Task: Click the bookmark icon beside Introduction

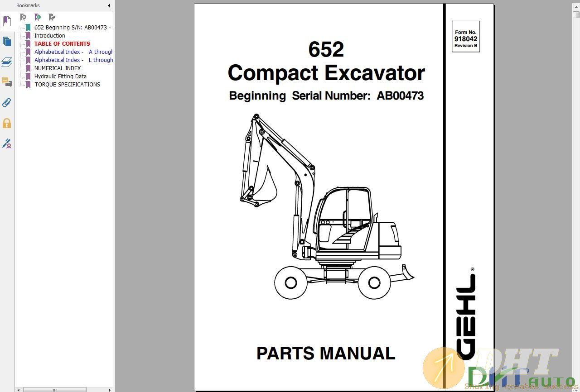Action: (x=28, y=36)
